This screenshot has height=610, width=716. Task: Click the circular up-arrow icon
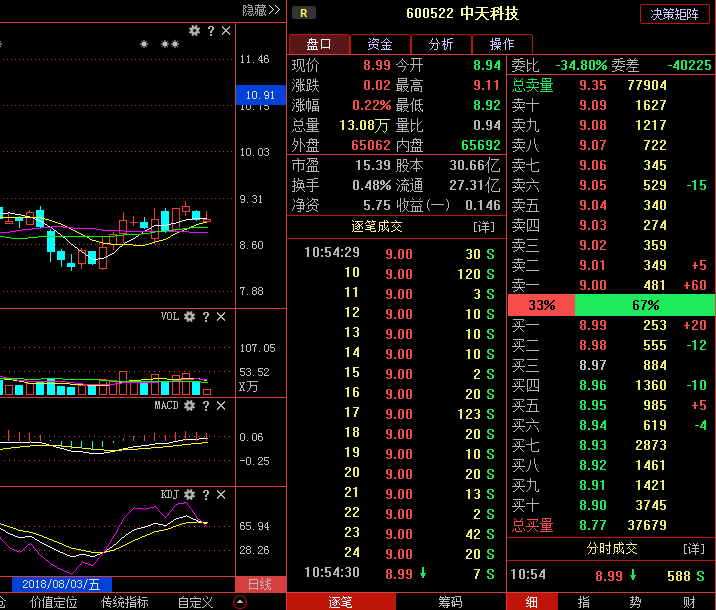point(240,602)
